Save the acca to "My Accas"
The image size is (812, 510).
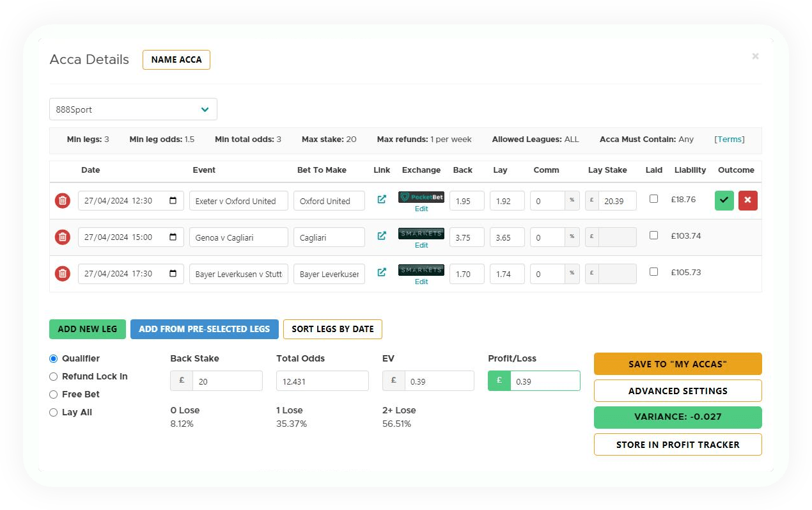[x=678, y=363]
